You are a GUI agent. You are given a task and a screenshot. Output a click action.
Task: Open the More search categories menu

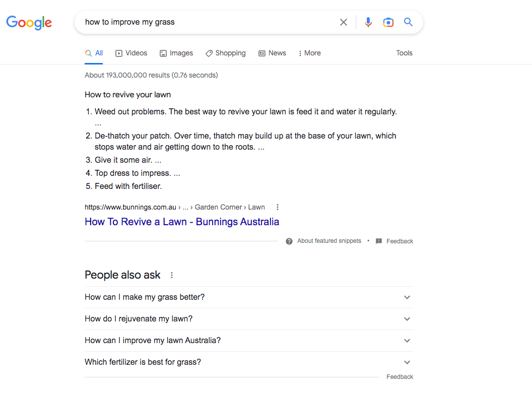[x=309, y=53]
